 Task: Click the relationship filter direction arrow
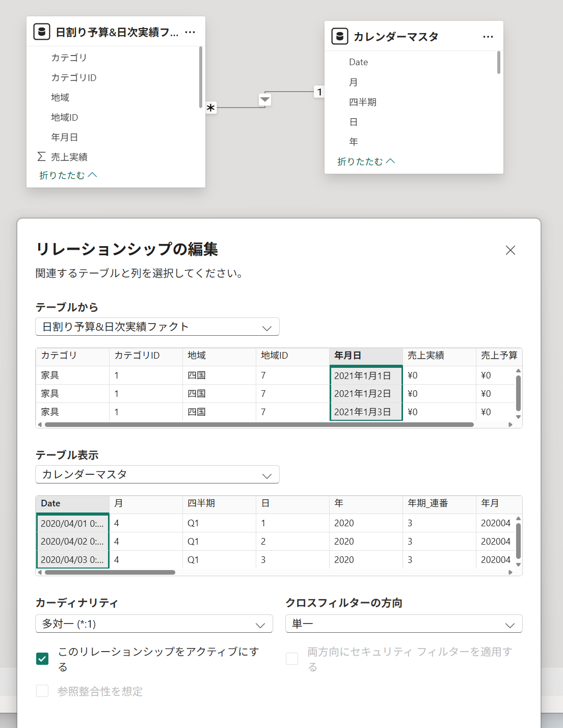[x=265, y=99]
